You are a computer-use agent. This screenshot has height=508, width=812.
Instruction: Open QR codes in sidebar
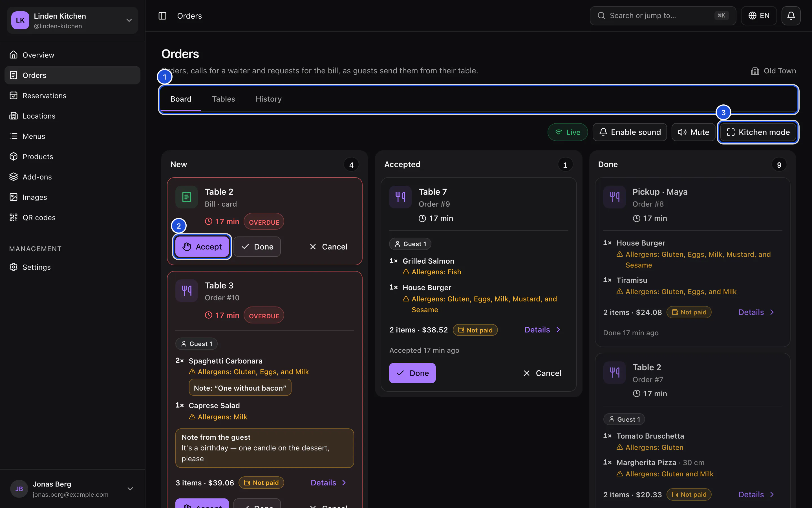point(72,217)
